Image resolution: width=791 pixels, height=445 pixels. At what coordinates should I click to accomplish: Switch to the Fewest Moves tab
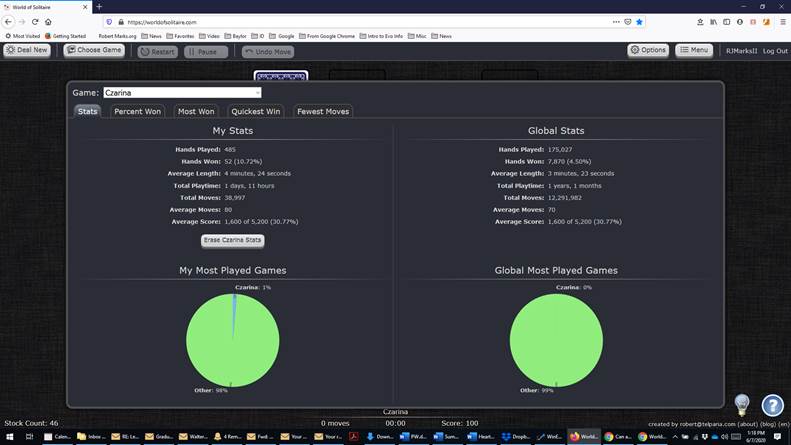coord(323,112)
